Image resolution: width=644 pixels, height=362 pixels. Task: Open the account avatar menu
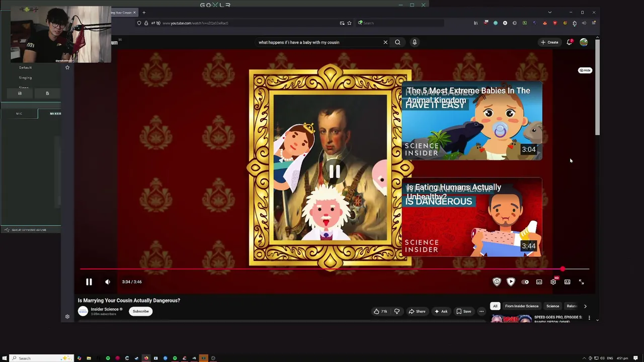(584, 42)
